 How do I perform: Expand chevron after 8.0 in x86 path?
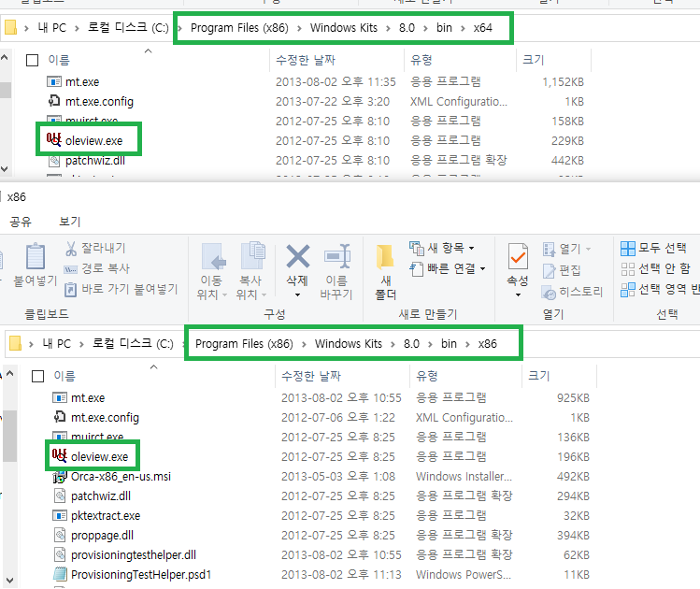430,344
